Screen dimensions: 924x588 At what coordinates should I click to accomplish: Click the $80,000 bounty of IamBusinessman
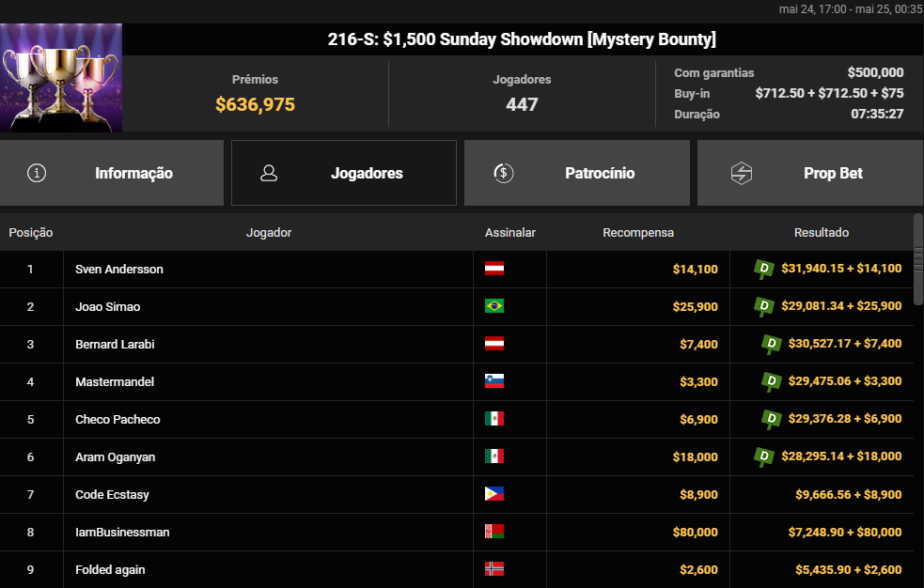click(x=696, y=533)
